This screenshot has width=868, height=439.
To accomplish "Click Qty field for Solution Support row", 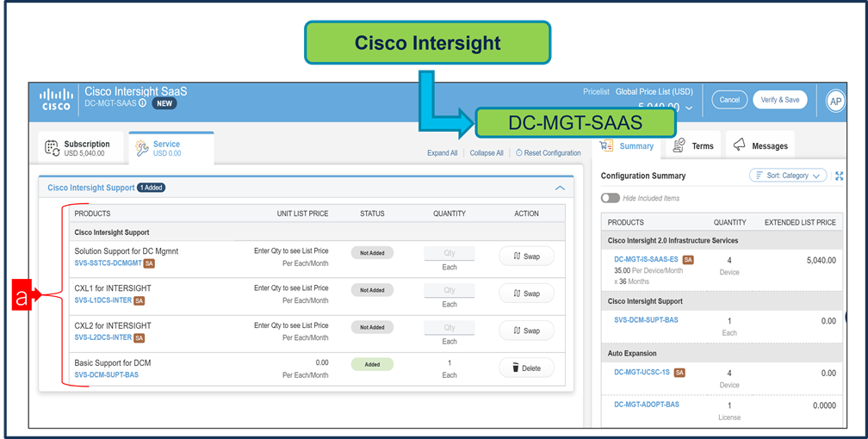I will click(449, 253).
